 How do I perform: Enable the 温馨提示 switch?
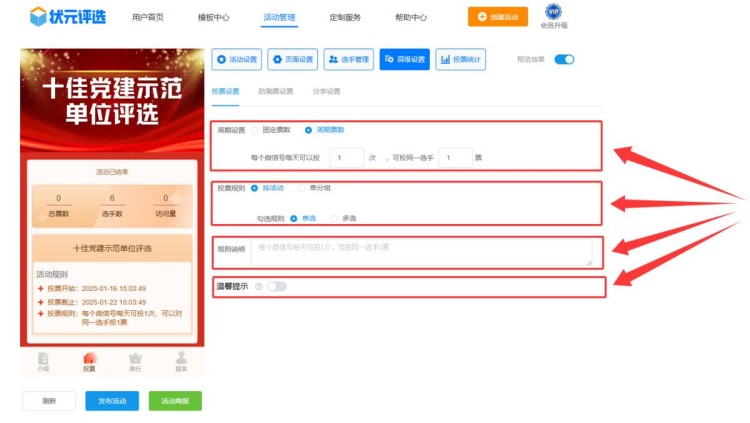coord(276,287)
